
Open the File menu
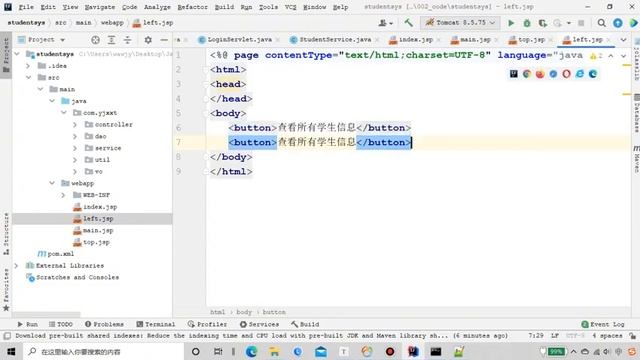[x=26, y=7]
